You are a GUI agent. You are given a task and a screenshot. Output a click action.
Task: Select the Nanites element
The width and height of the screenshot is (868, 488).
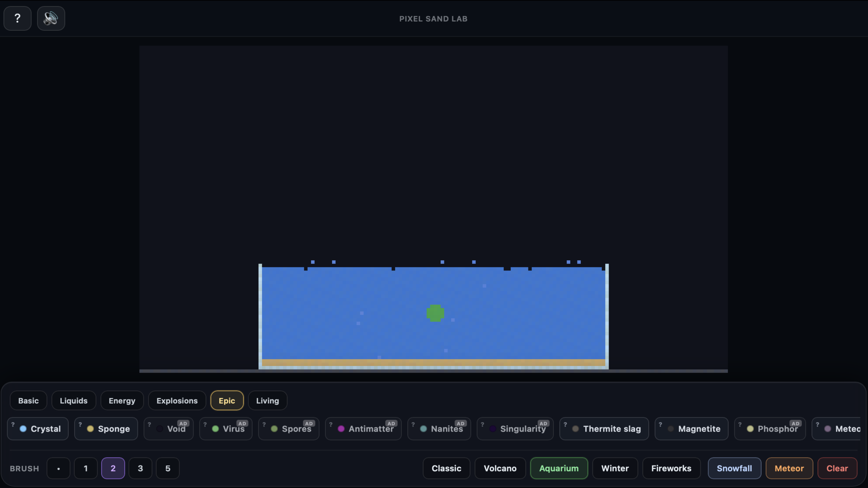(x=439, y=428)
